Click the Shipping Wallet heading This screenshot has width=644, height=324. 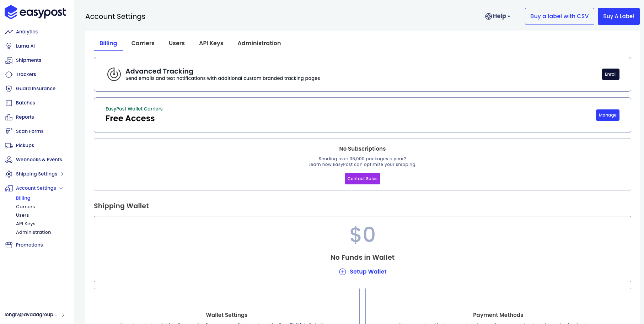(x=121, y=206)
